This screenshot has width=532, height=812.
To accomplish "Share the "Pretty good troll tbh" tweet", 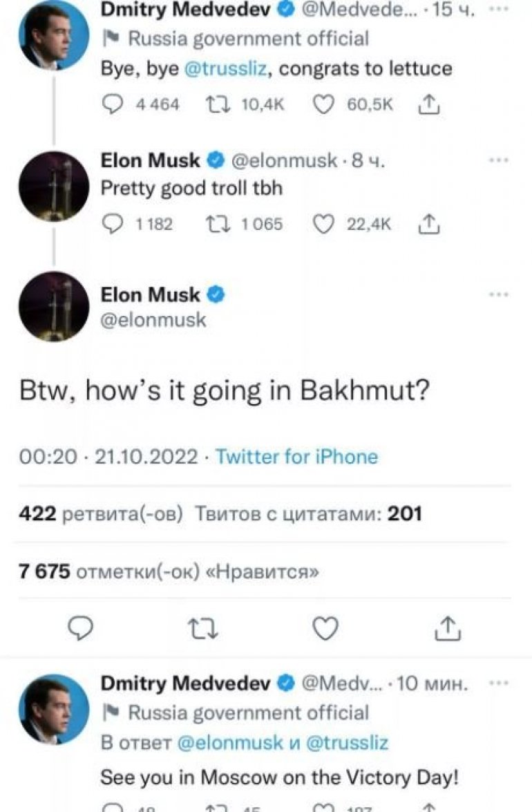I will [429, 224].
